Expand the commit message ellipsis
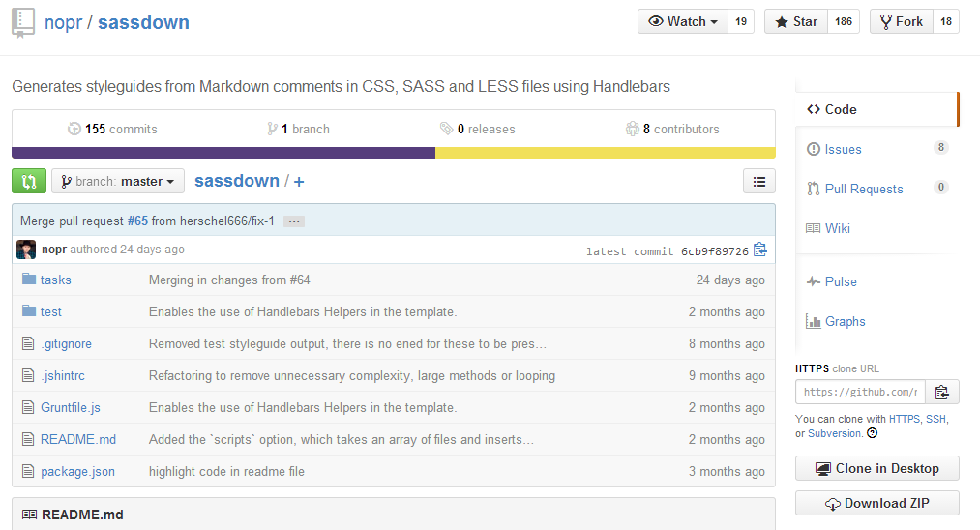 [x=294, y=221]
